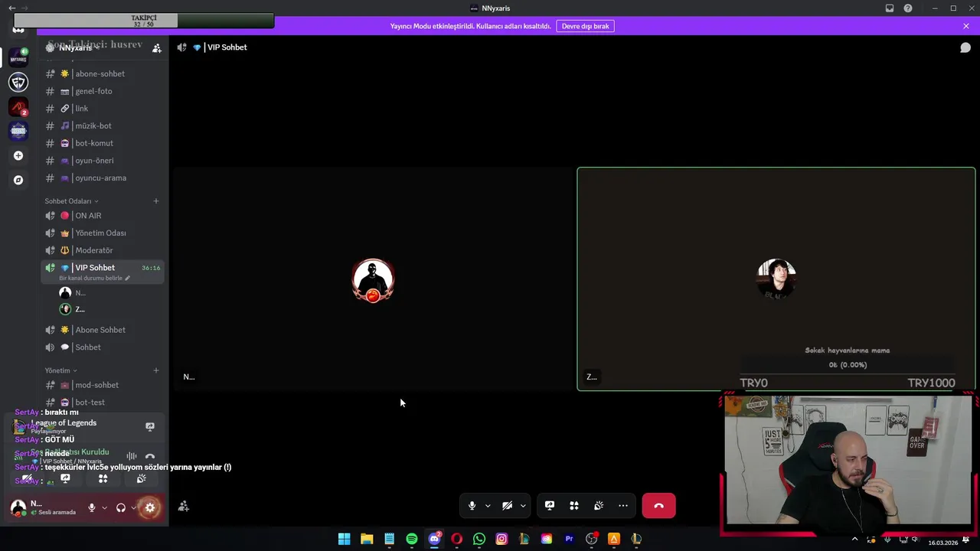
Task: Open sidebar soundboard button
Action: (x=141, y=479)
